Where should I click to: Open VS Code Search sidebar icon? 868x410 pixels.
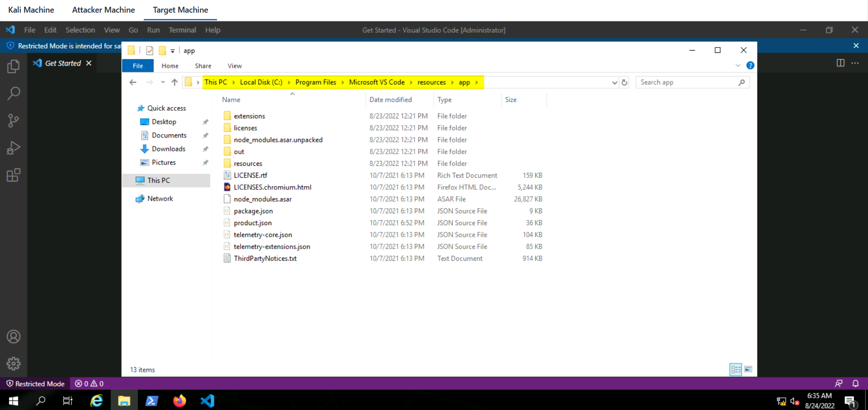click(x=14, y=94)
